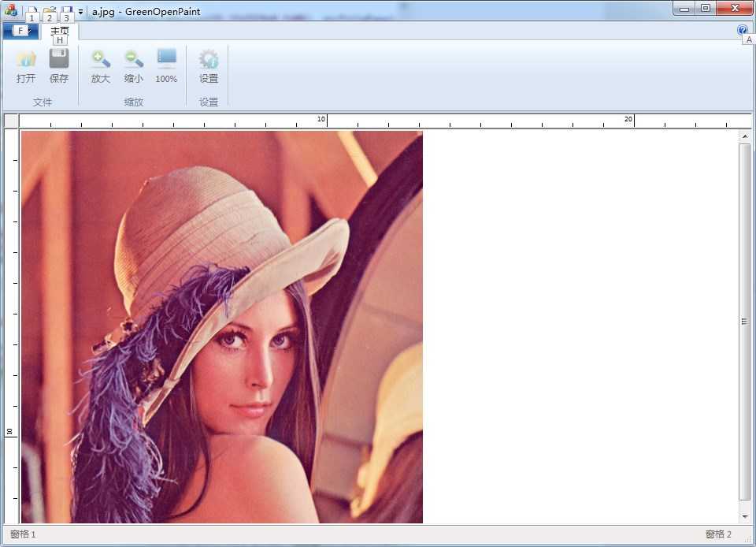This screenshot has height=547, width=756.
Task: Click the new document quick access icon
Action: (32, 10)
